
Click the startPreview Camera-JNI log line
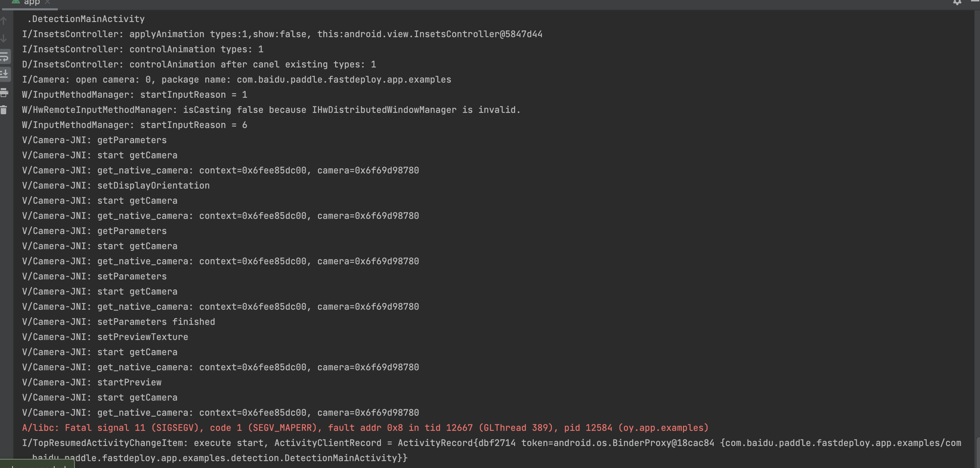click(x=91, y=382)
